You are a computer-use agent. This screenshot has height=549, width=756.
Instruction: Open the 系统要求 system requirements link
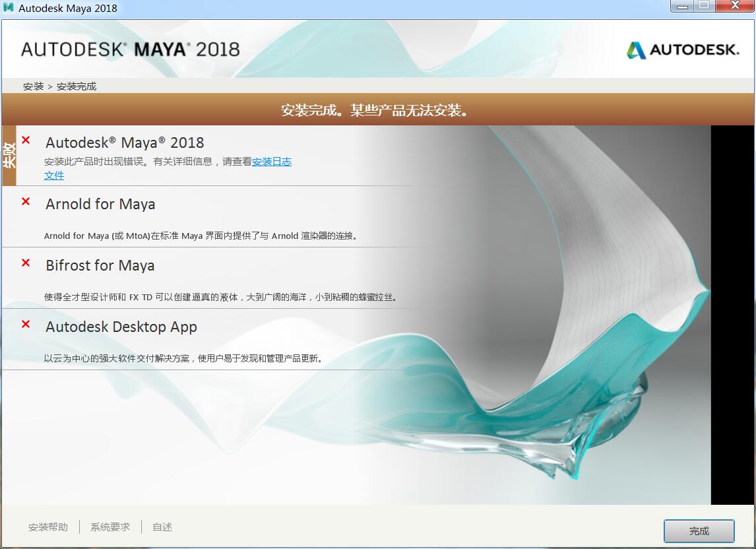tap(110, 527)
